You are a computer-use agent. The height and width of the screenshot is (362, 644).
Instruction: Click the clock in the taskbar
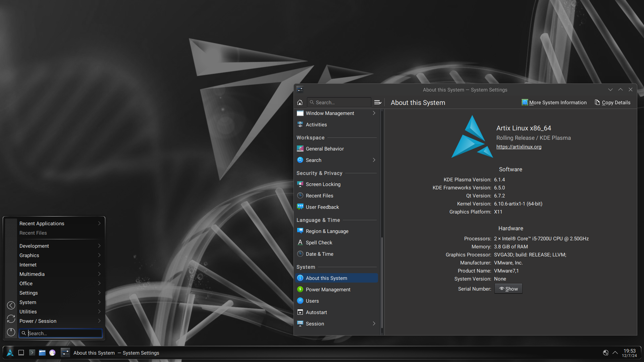629,353
